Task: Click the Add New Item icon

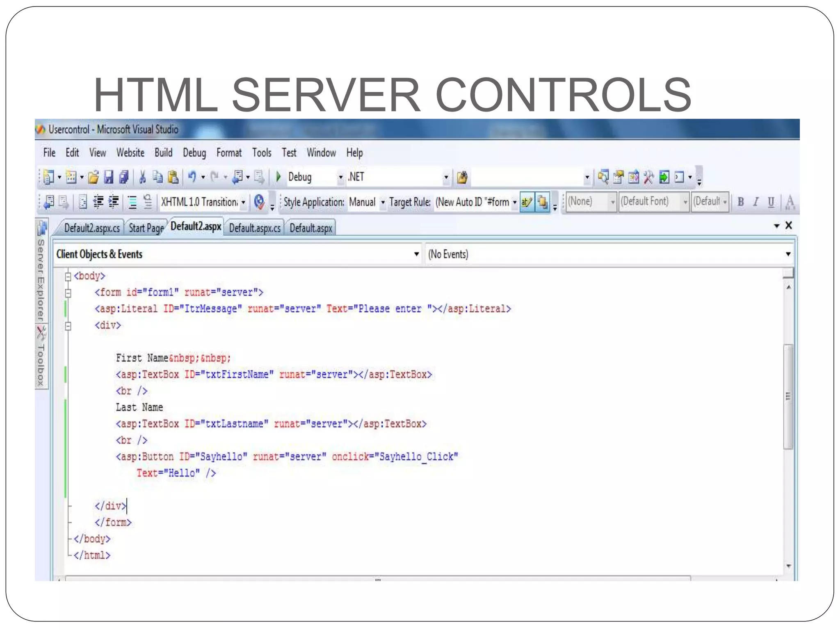Action: [71, 177]
